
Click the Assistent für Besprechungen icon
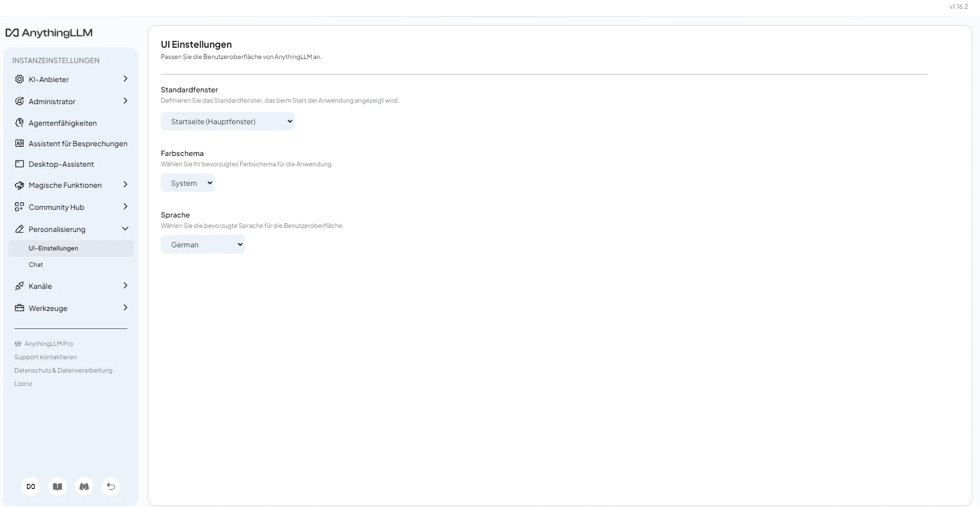[x=20, y=143]
